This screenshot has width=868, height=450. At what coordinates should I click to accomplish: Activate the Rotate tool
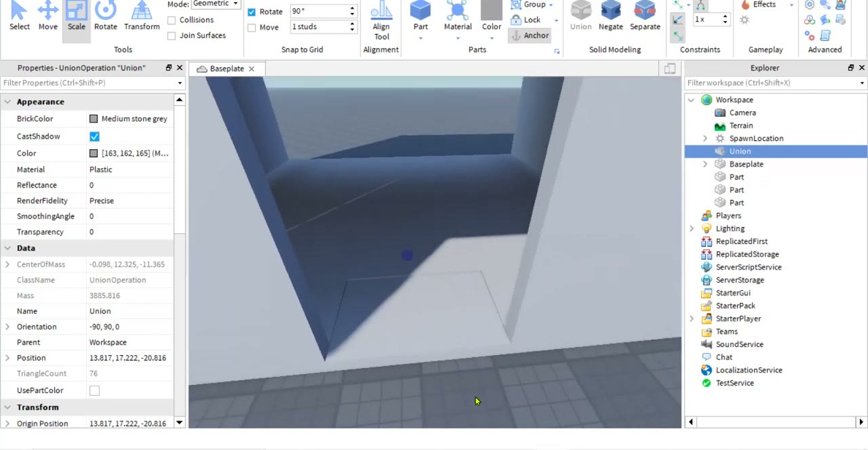105,18
